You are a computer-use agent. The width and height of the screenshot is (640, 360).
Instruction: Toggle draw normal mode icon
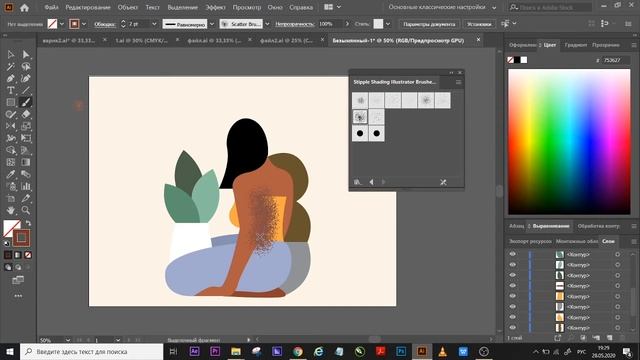tap(8, 267)
